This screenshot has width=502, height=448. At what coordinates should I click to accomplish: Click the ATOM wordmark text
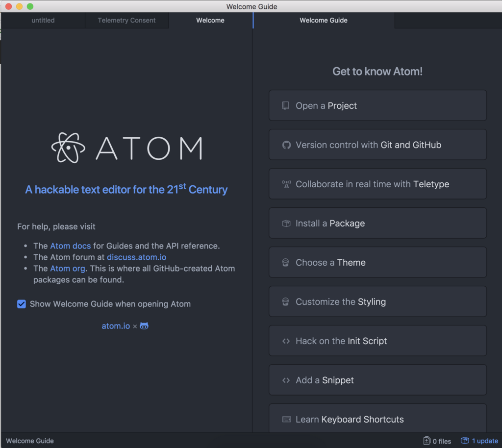coord(149,148)
